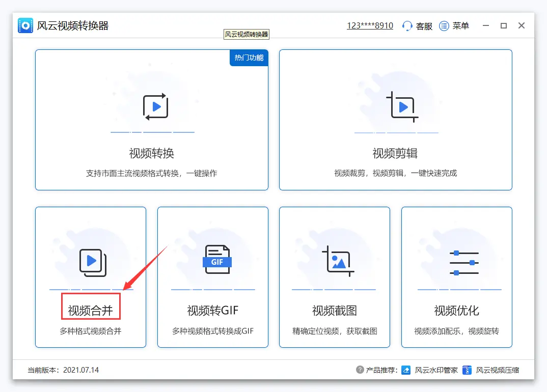Open the 视频优化 feature card

coord(456,277)
